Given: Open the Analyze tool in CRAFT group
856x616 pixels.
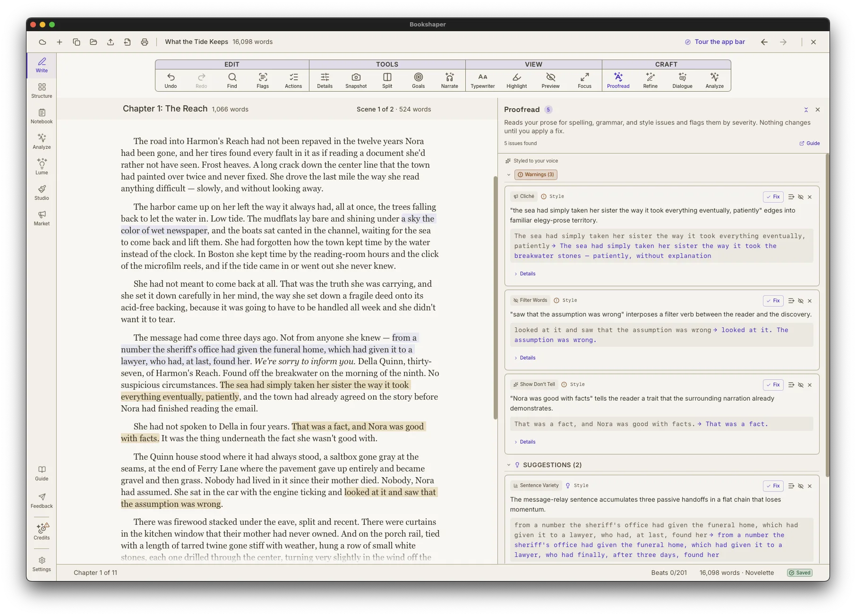Looking at the screenshot, I should [x=714, y=80].
